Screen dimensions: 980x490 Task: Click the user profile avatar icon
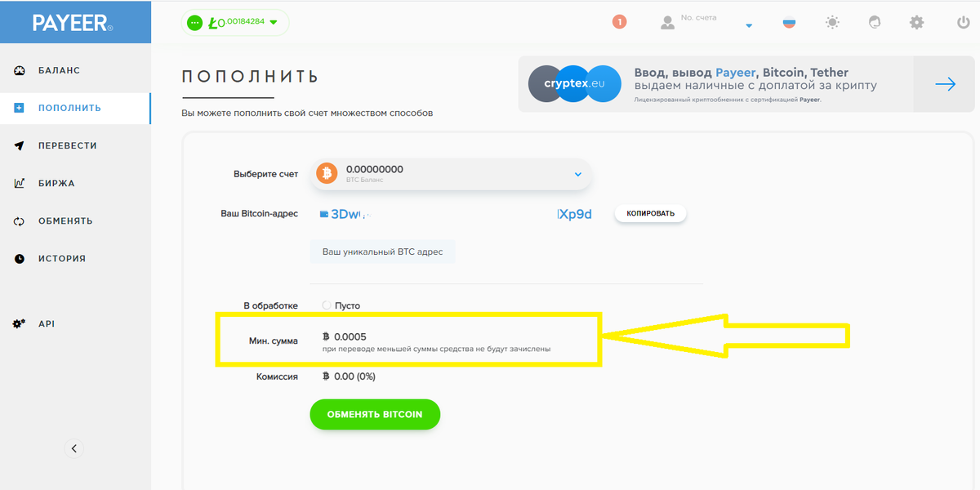pyautogui.click(x=668, y=22)
